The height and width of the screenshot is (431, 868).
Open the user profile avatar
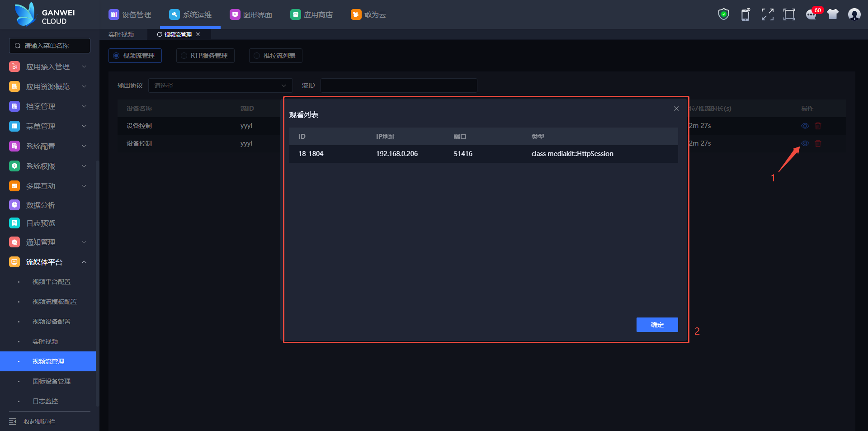(854, 14)
